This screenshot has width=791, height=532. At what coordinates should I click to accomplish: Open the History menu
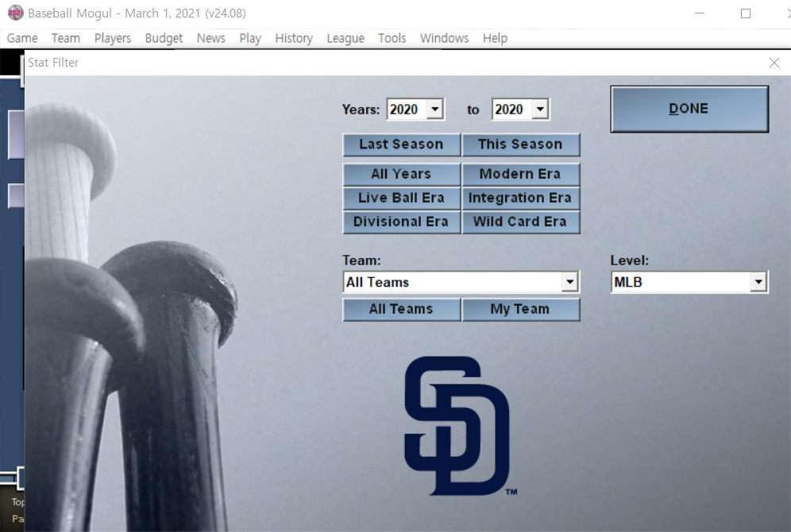[294, 38]
